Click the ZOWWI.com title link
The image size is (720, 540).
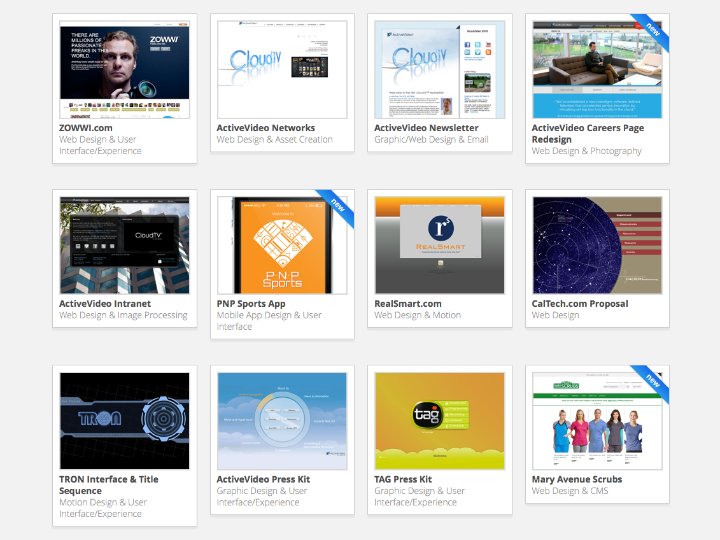pos(86,128)
